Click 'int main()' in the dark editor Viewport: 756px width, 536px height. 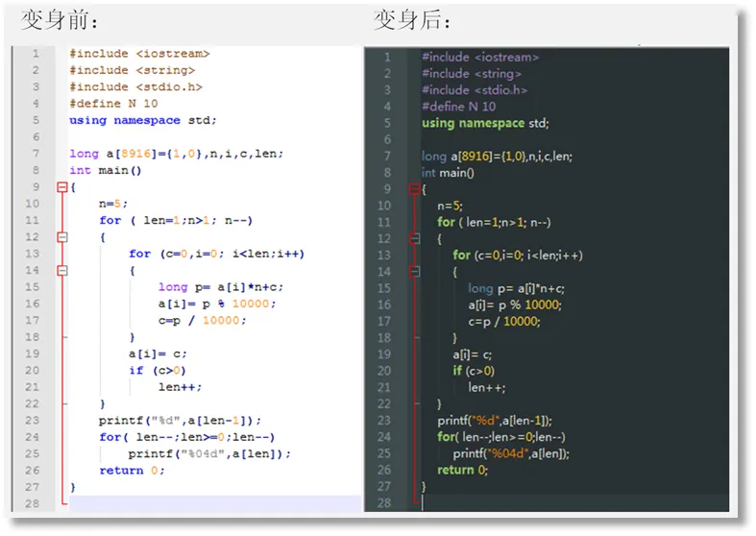pyautogui.click(x=448, y=173)
